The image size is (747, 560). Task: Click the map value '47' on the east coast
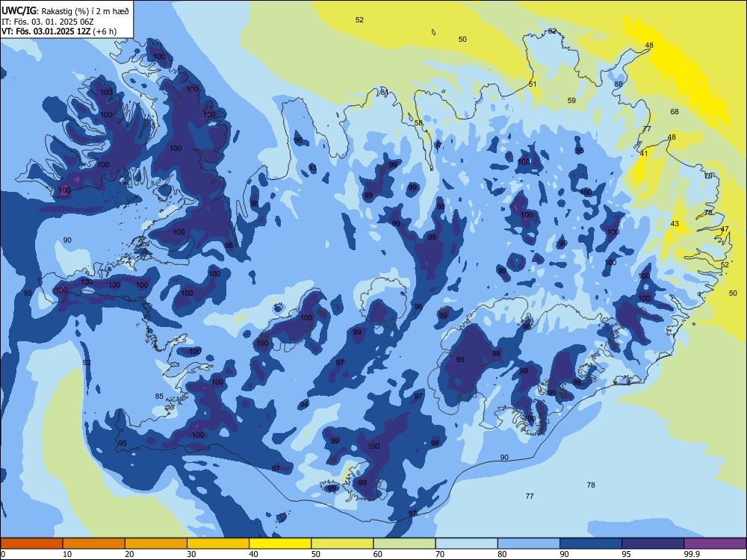click(725, 228)
